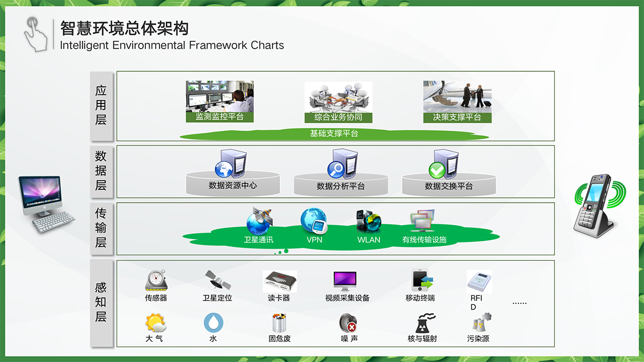
Task: Click the 固危废 trash can icon
Action: pos(280,323)
